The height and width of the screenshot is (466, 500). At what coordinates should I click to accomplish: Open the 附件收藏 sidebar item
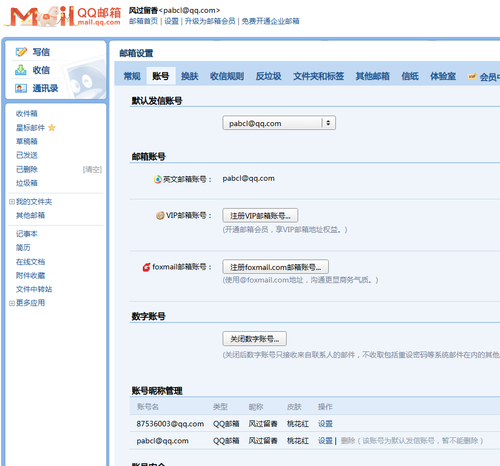(x=30, y=276)
